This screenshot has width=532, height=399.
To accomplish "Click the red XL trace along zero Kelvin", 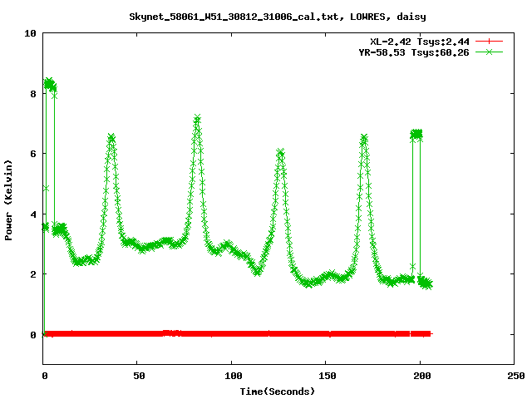I will point(238,334).
